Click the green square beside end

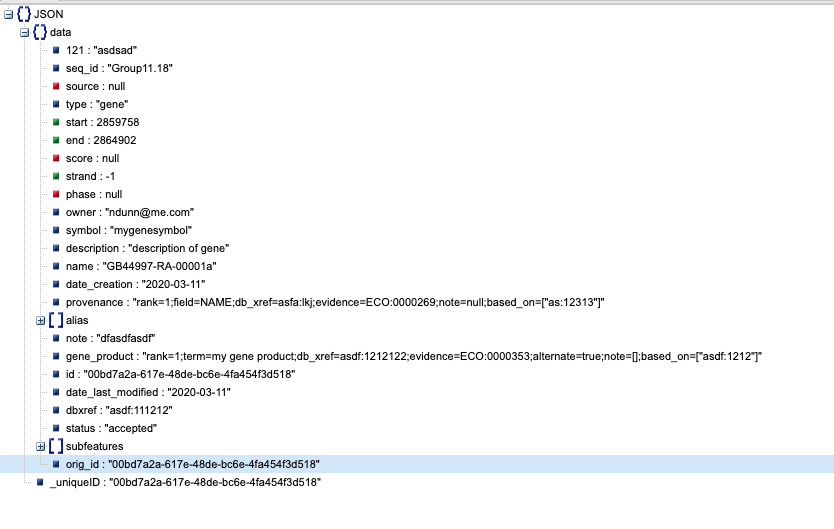[x=56, y=140]
